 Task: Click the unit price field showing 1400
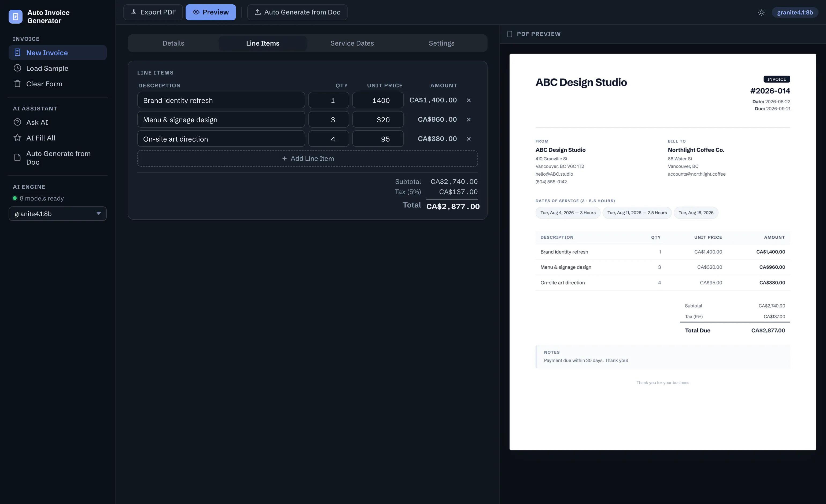(378, 100)
